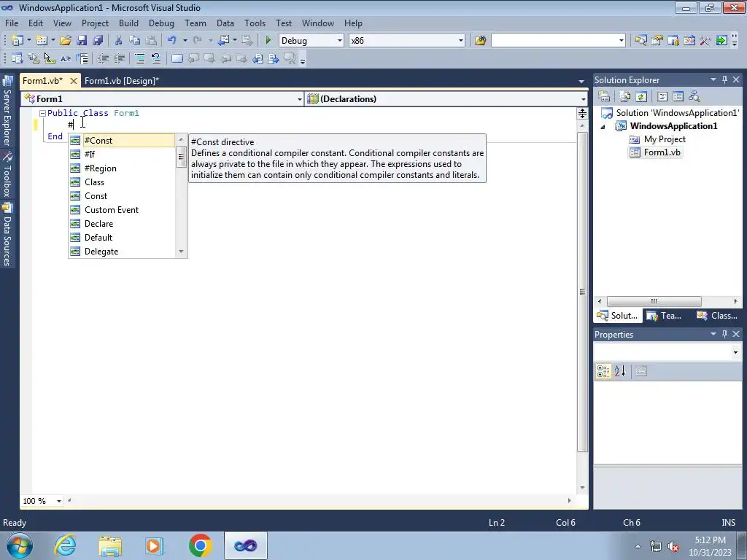Switch to the Class View panel tab
The height and width of the screenshot is (560, 747).
coord(717,315)
